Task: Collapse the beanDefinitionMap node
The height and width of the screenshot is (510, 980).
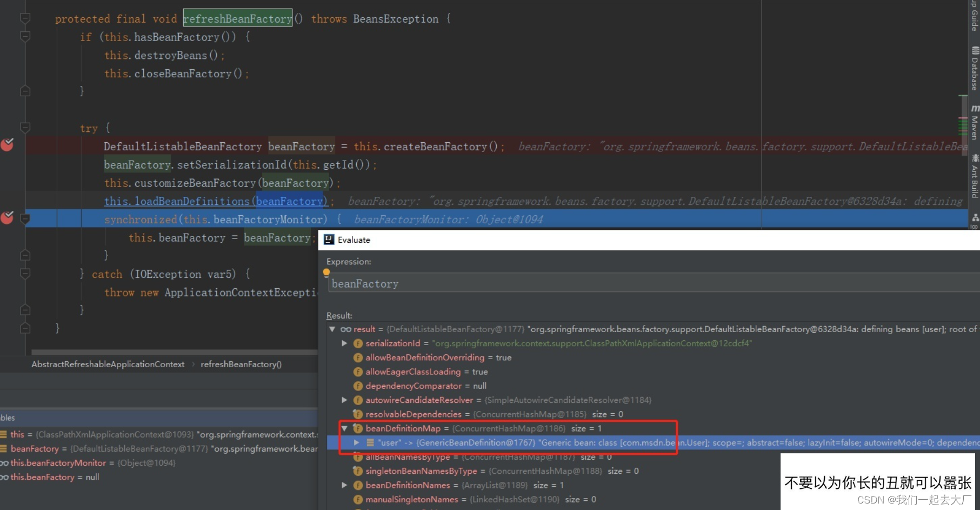Action: pos(344,428)
